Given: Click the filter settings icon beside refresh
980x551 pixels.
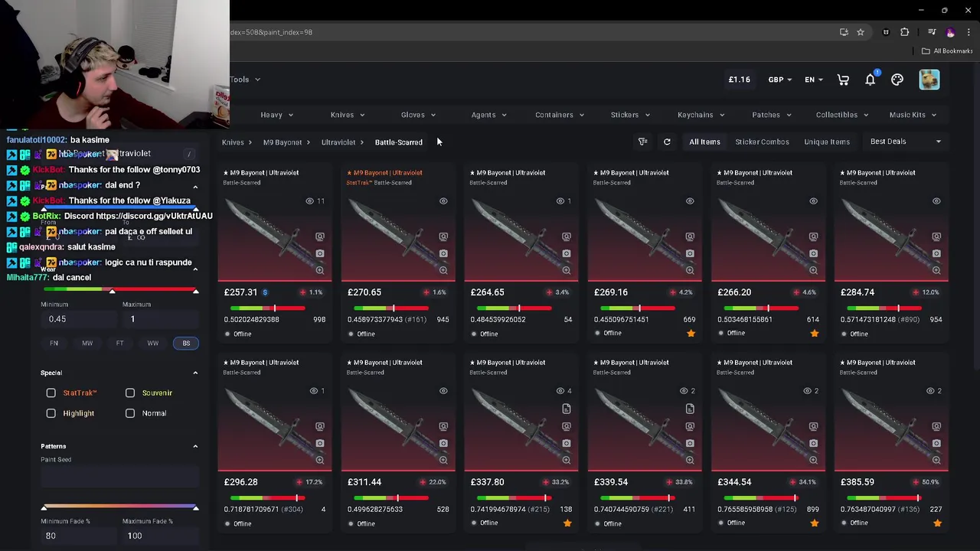Looking at the screenshot, I should [x=643, y=142].
